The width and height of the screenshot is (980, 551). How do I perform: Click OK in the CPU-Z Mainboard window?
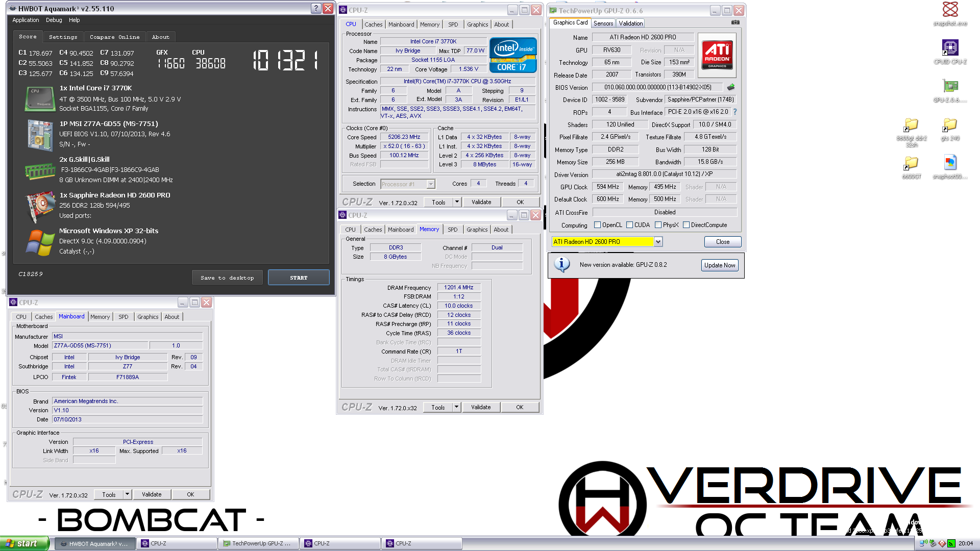pyautogui.click(x=190, y=494)
